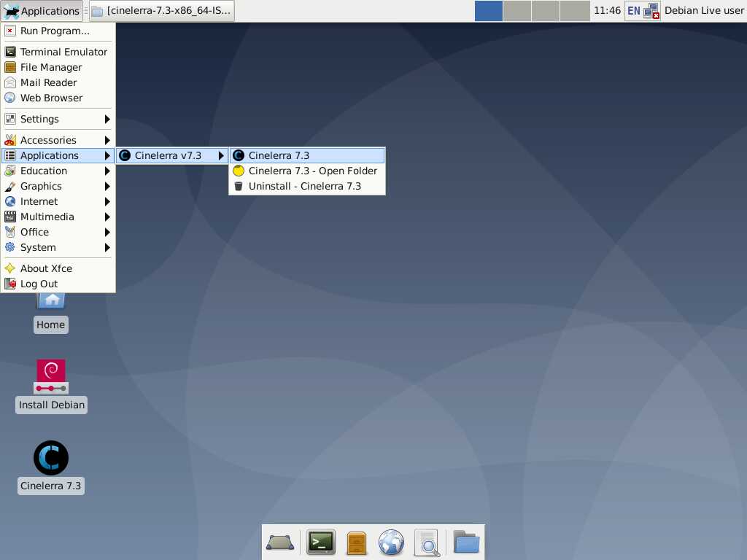
Task: Click Run Program... menu entry
Action: click(x=58, y=31)
